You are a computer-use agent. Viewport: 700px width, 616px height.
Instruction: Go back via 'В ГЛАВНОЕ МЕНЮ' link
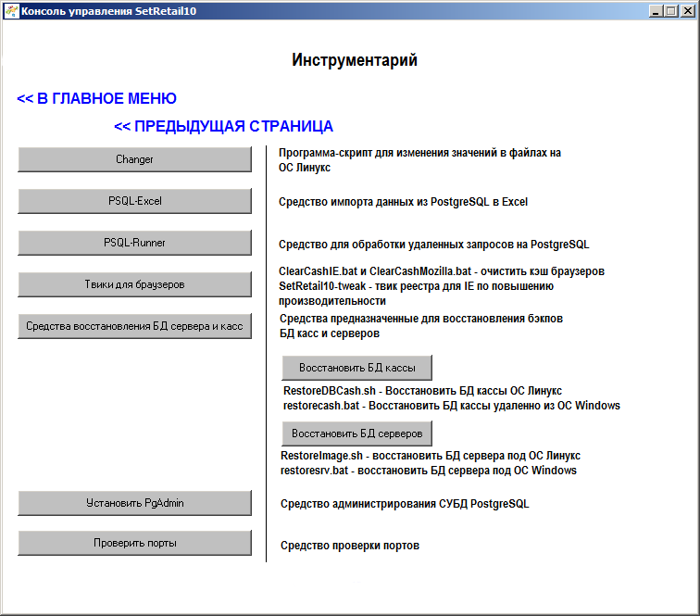96,98
